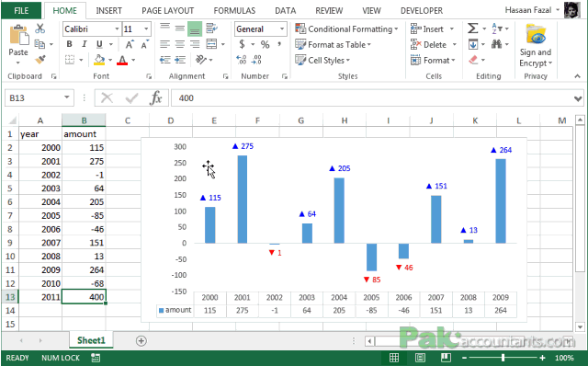Click the zoom slider handle
588x366 pixels.
[503, 358]
